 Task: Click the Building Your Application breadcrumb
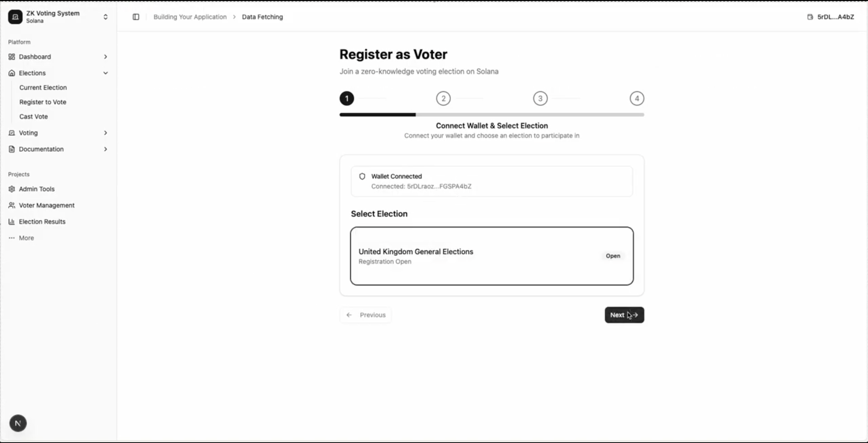pyautogui.click(x=190, y=17)
